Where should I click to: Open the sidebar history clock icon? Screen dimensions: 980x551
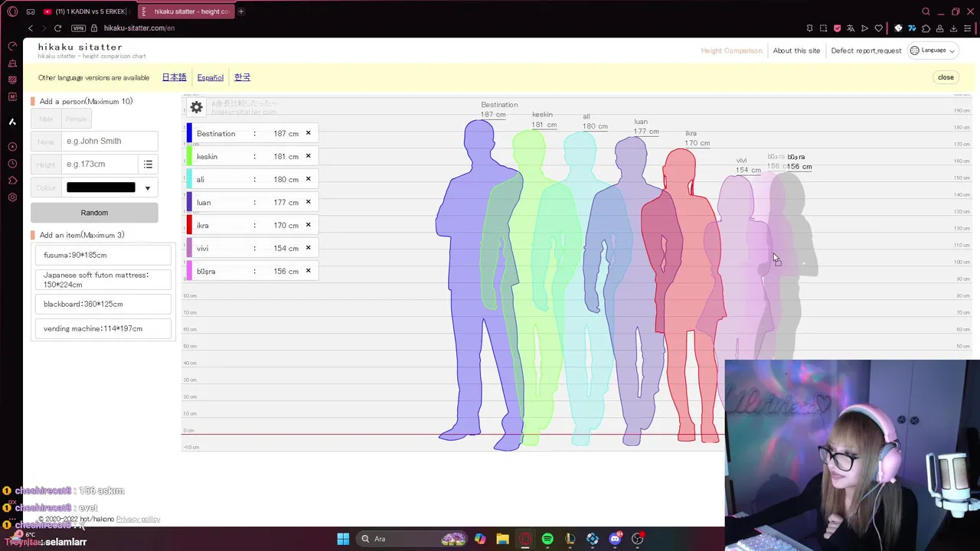(12, 164)
